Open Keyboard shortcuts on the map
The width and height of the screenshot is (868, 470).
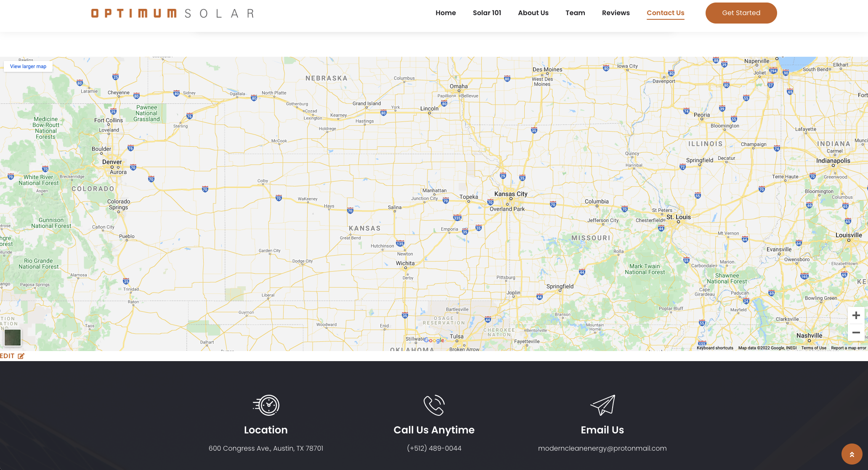[715, 348]
